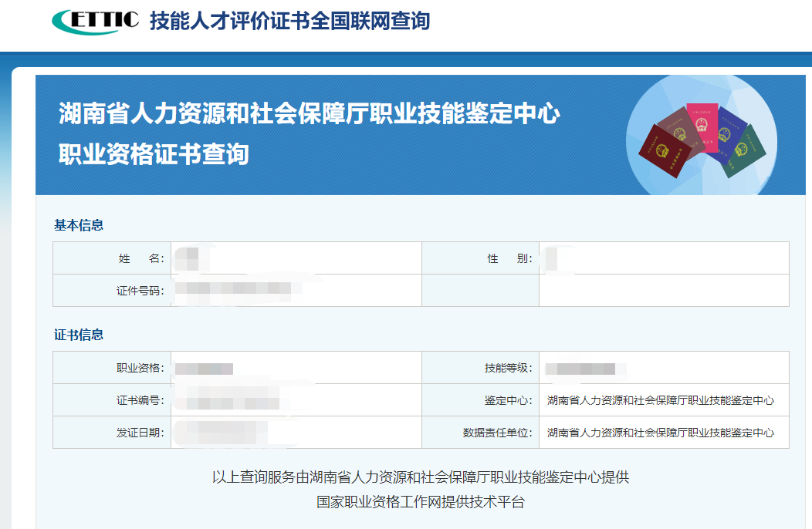Click the 技能人才评价证书全国联网查询 site title
The height and width of the screenshot is (529, 812).
pos(289,21)
